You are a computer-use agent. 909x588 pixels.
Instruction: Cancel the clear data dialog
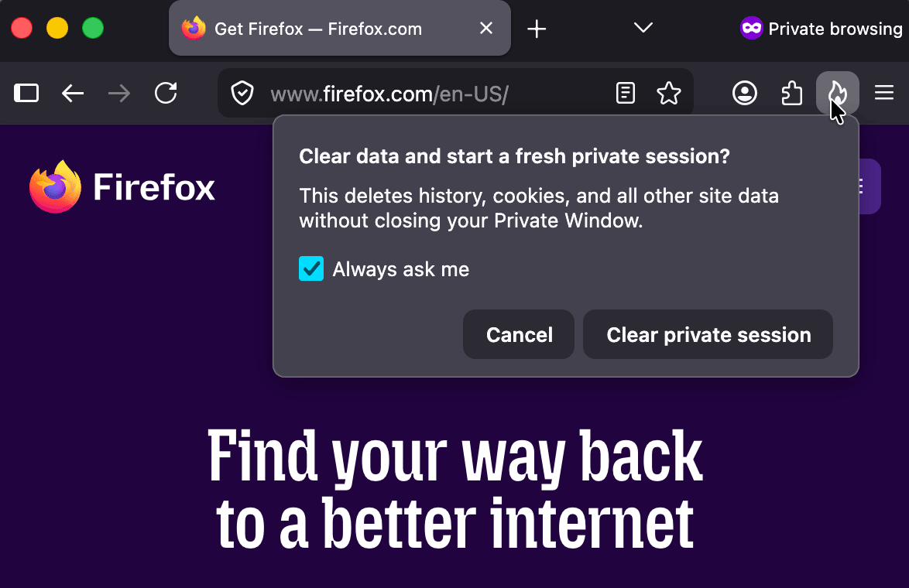(519, 334)
